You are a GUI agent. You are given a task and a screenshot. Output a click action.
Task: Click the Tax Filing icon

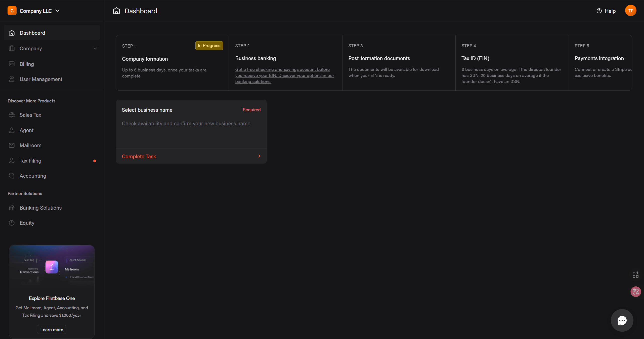[x=12, y=161]
